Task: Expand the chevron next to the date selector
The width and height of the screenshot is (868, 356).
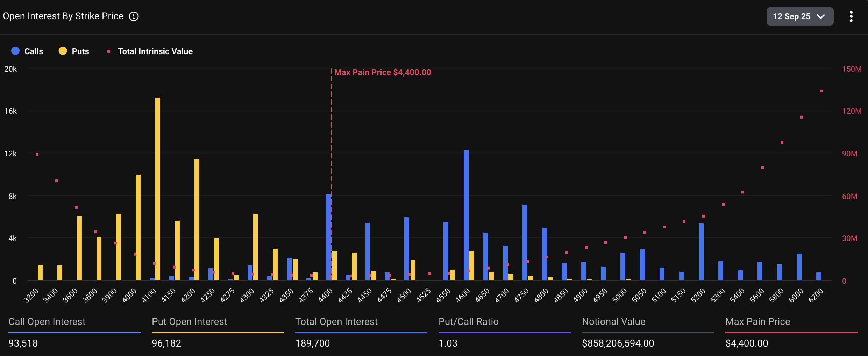Action: click(820, 16)
